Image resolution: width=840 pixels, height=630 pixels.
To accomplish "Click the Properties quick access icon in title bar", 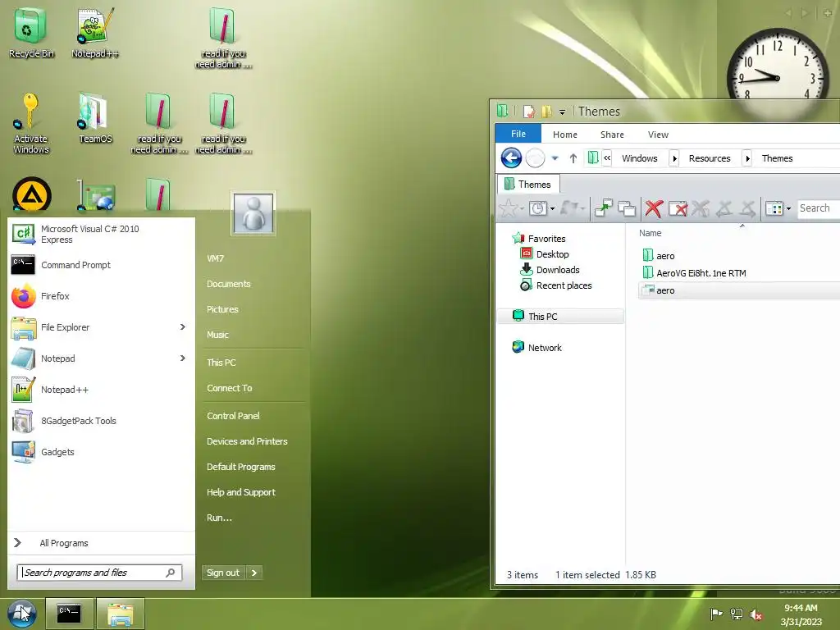I will point(529,112).
